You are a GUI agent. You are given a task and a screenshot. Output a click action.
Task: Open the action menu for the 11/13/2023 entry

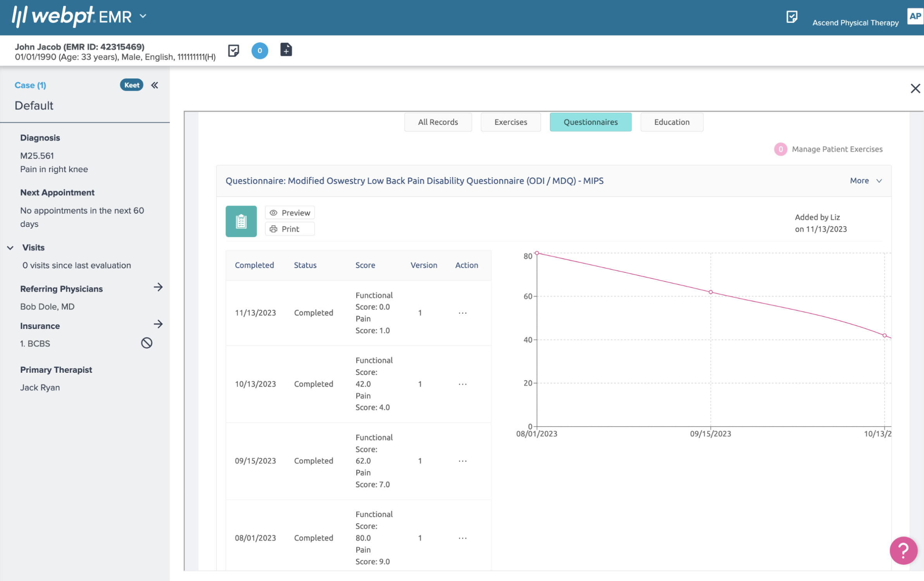(x=463, y=313)
